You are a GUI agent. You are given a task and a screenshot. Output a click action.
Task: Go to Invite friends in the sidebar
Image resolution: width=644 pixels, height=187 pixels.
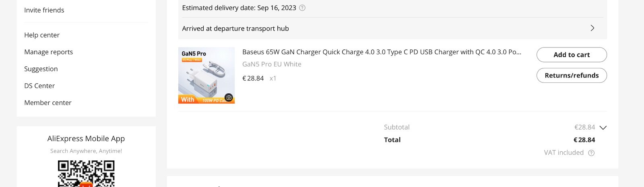44,10
